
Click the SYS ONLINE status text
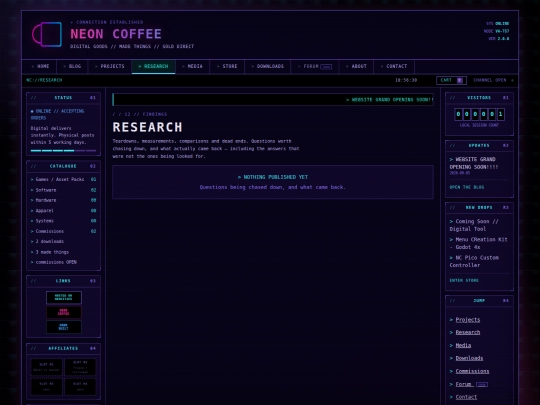498,23
